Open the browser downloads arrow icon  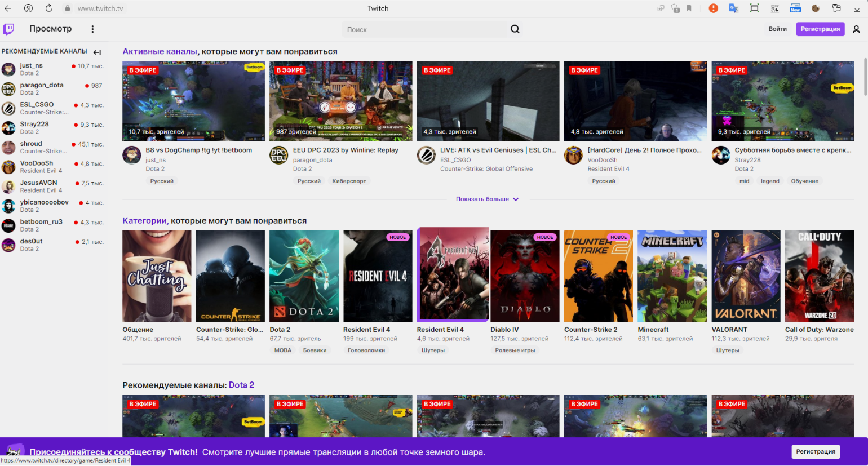pos(856,8)
